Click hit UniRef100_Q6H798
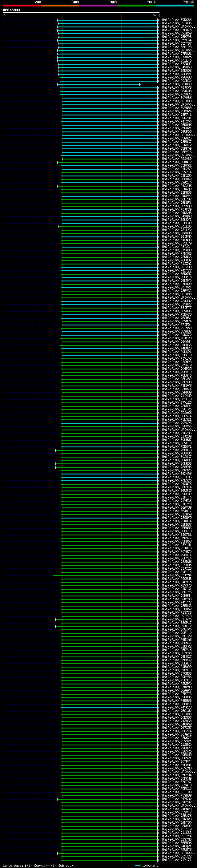Screen dimensions: 197x868 [177, 37]
